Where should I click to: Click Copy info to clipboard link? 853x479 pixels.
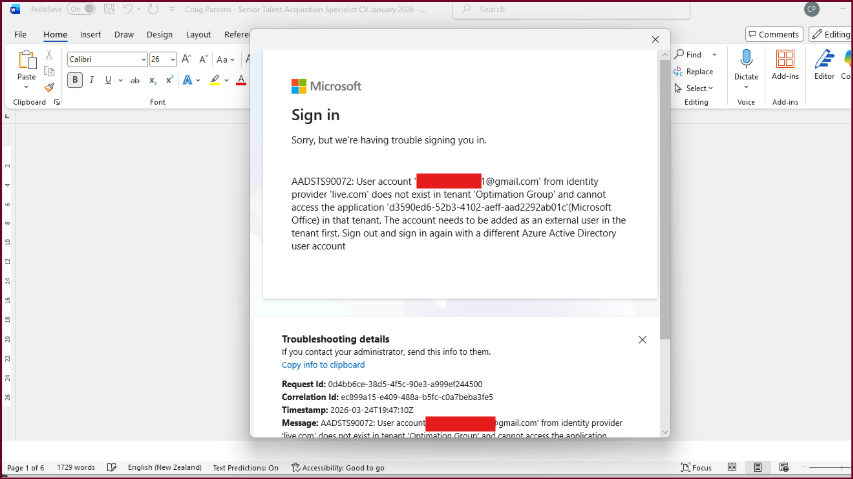click(323, 365)
